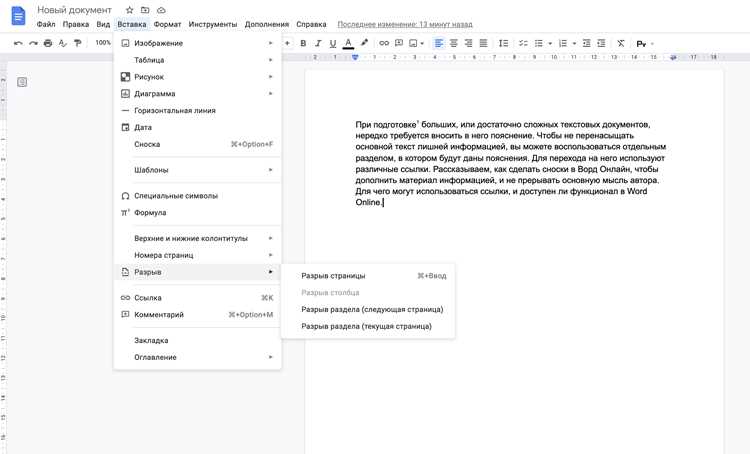Open the Правка menu

(x=76, y=24)
